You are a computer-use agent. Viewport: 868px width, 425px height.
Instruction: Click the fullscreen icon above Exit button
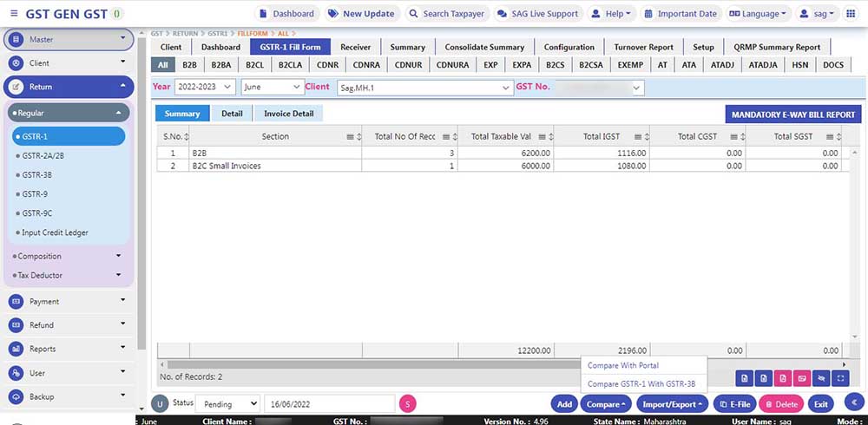tap(839, 378)
